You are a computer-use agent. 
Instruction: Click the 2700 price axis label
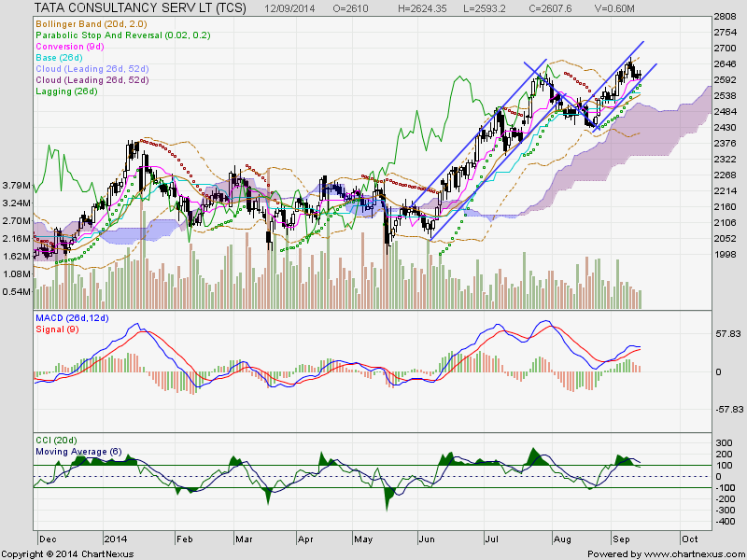click(x=726, y=49)
